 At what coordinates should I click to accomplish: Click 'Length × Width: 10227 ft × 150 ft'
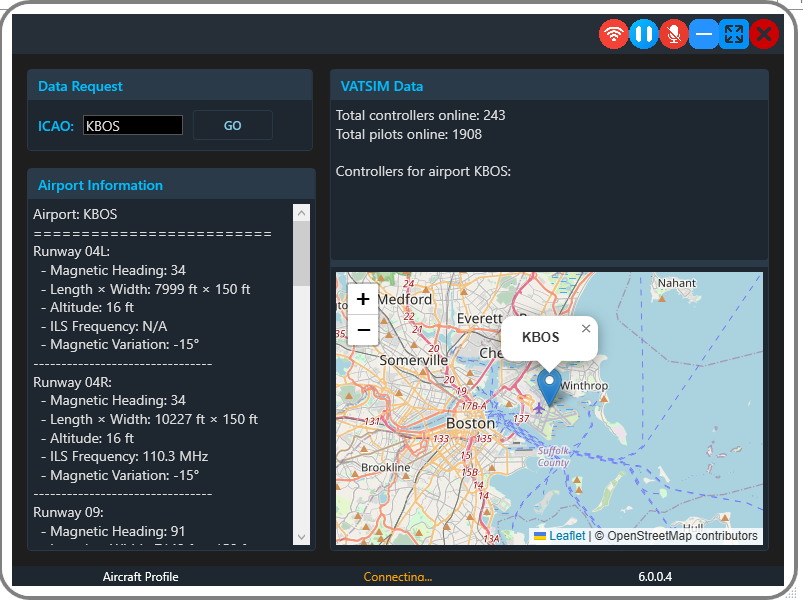click(x=154, y=420)
